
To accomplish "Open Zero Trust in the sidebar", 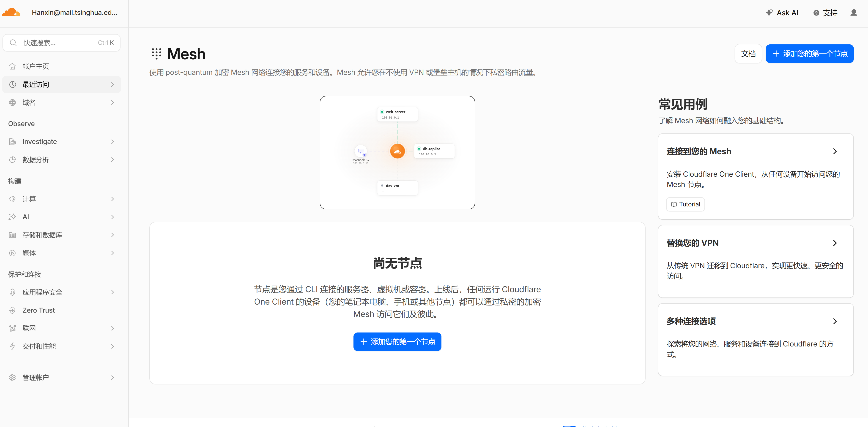I will point(61,310).
